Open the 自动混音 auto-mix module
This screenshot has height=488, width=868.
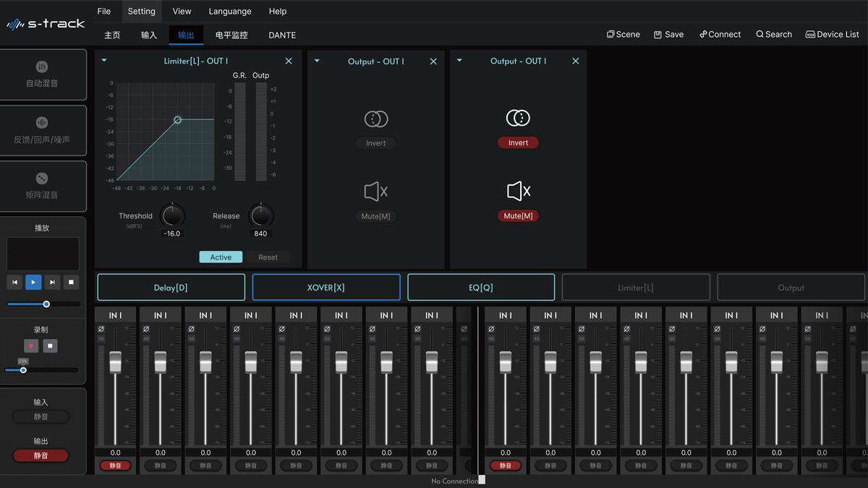(x=42, y=74)
